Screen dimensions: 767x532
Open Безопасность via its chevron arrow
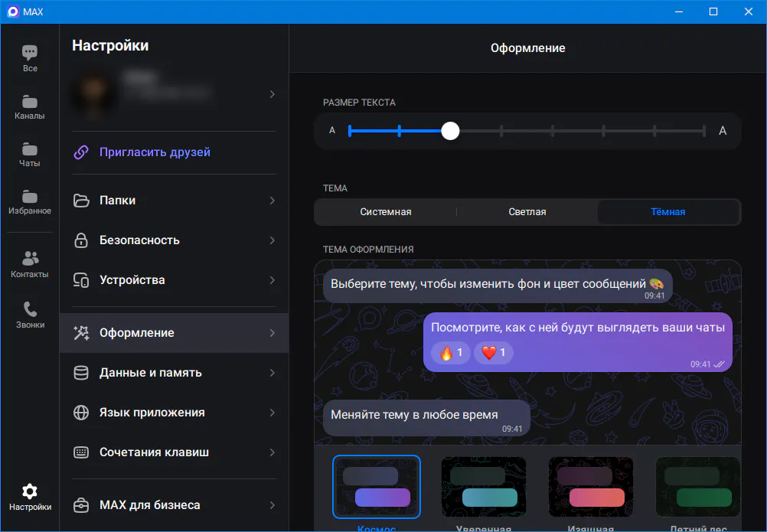273,240
